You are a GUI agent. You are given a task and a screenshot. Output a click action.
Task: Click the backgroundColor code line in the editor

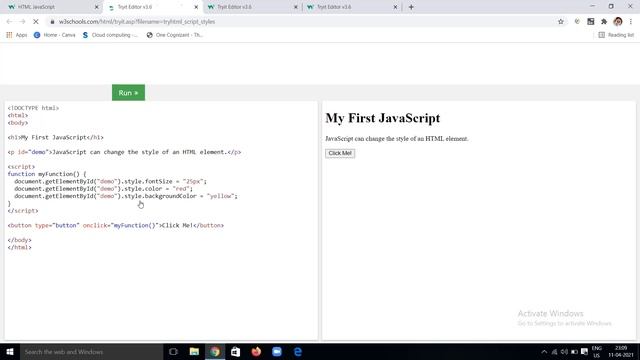[x=126, y=196]
